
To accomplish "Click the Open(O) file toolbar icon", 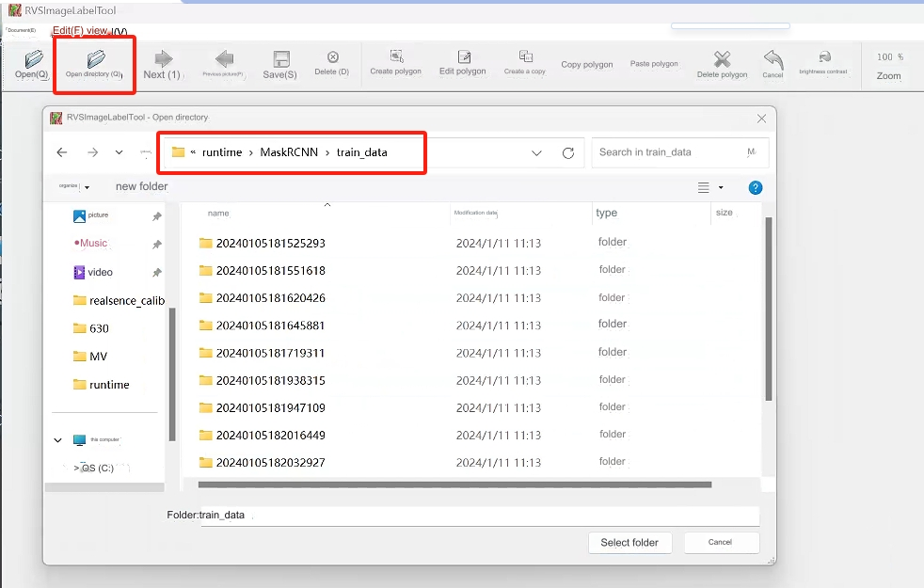I will [x=33, y=59].
